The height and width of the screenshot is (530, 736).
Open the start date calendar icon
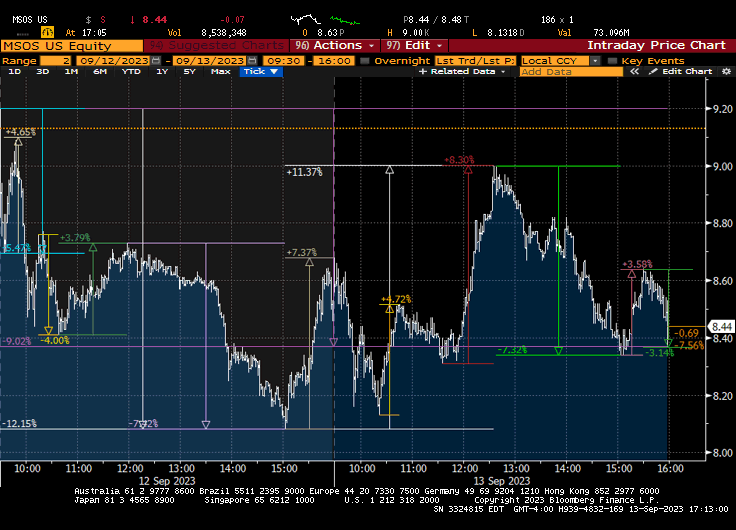tap(156, 61)
